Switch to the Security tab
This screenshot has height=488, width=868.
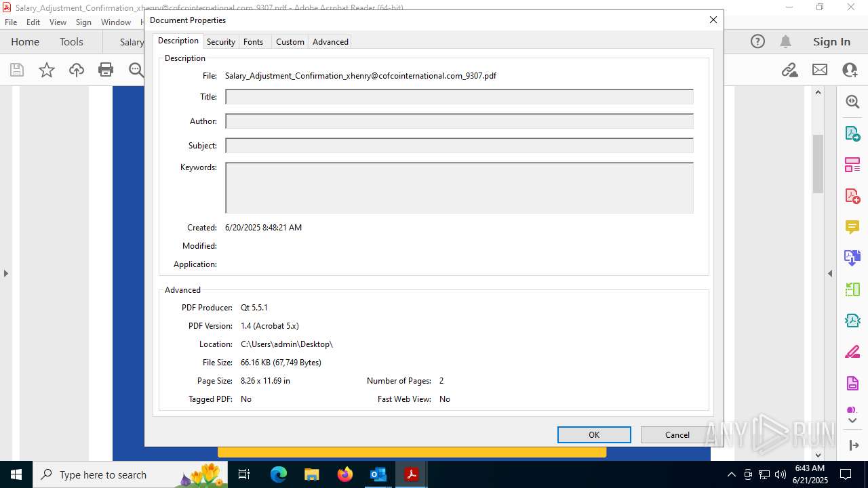(x=220, y=41)
